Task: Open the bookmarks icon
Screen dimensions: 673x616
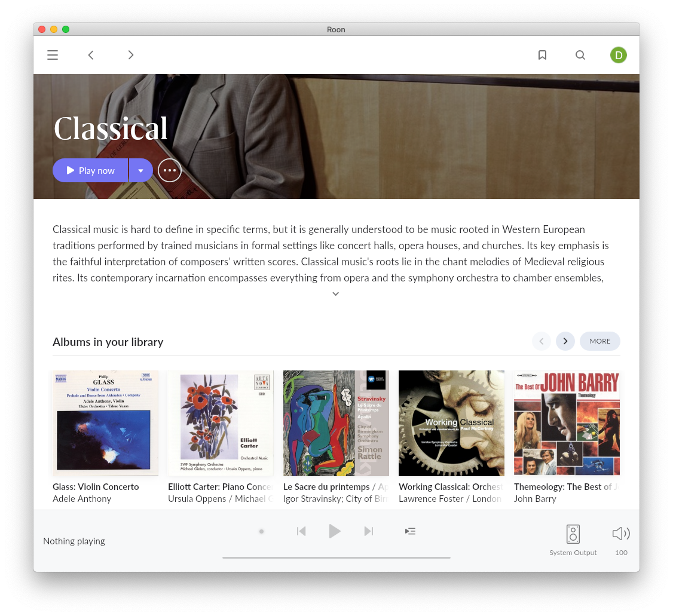Action: coord(543,55)
